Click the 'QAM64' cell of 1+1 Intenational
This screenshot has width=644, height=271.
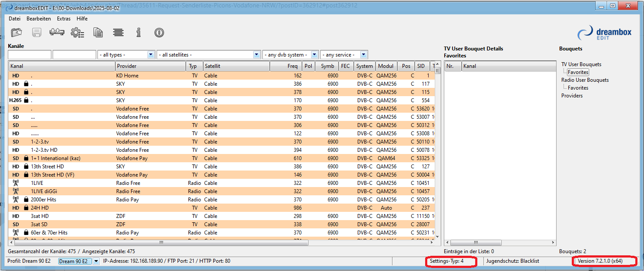pyautogui.click(x=386, y=158)
